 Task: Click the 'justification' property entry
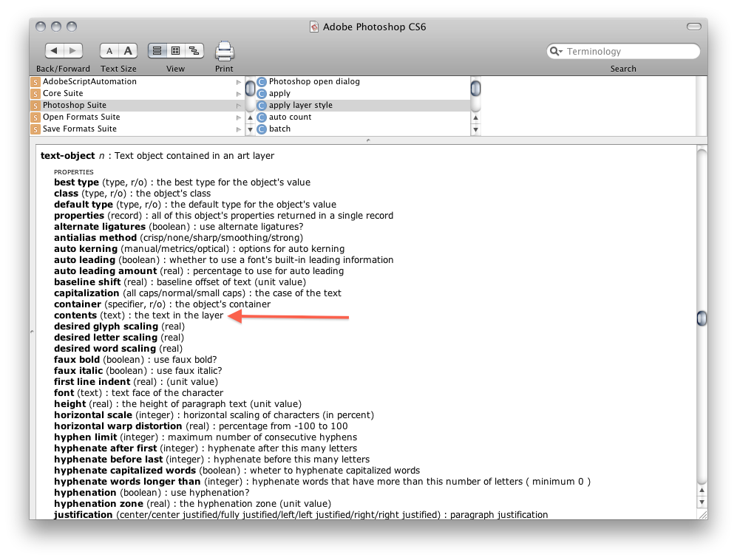pos(301,514)
